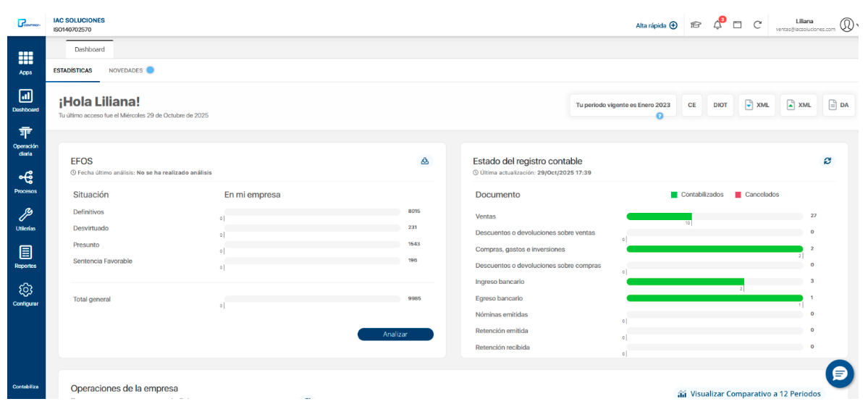Click the EFOS download icon

click(x=425, y=161)
